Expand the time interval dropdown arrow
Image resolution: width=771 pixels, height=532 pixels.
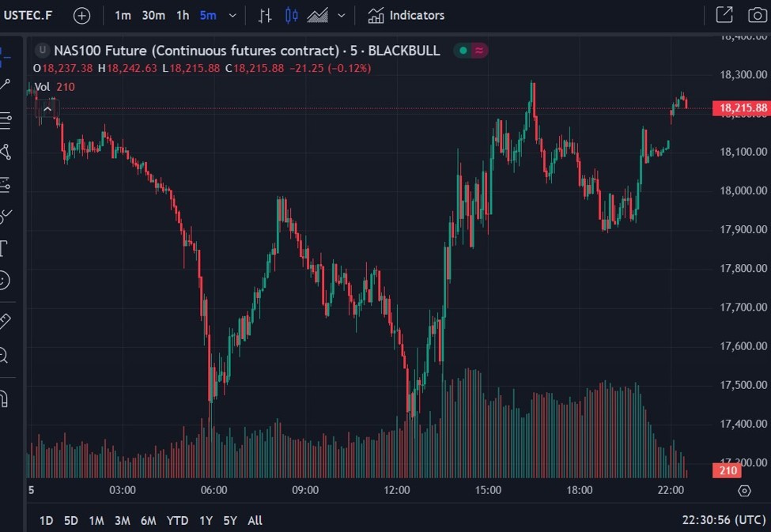click(232, 15)
